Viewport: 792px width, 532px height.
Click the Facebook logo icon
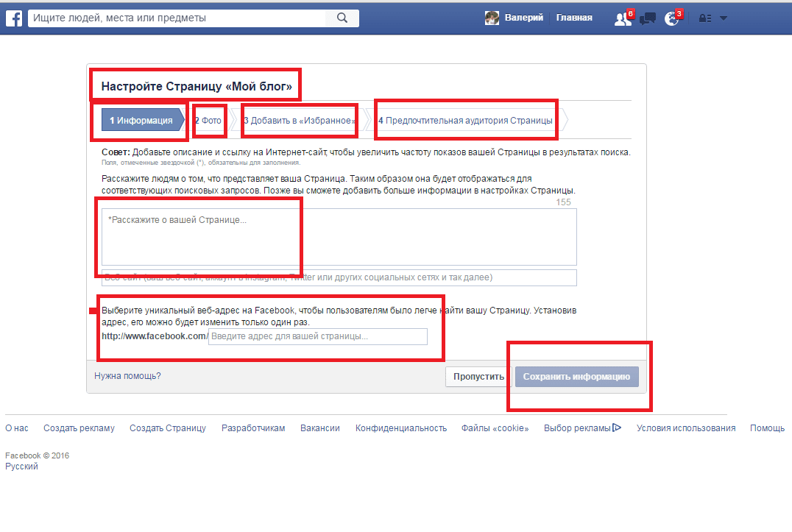14,18
